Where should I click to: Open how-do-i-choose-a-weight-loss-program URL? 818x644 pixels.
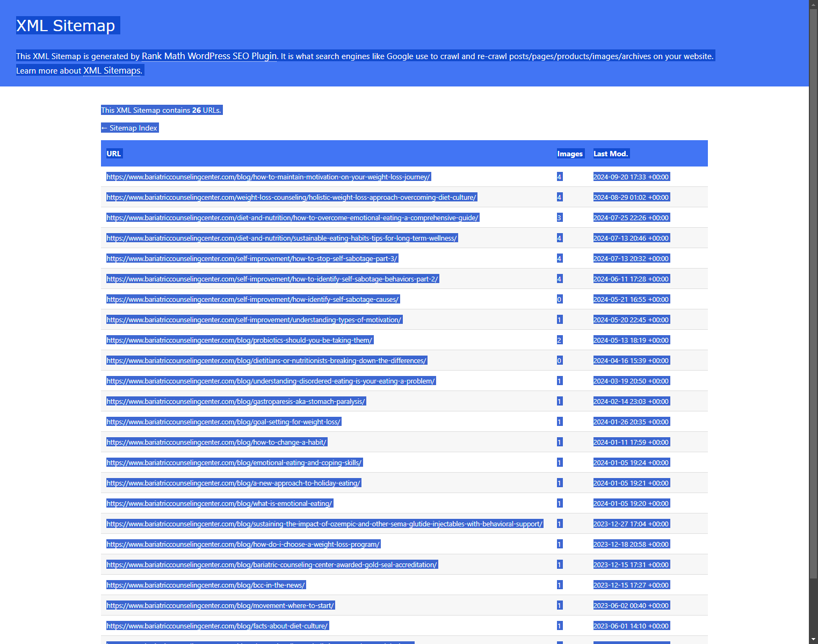coord(243,544)
